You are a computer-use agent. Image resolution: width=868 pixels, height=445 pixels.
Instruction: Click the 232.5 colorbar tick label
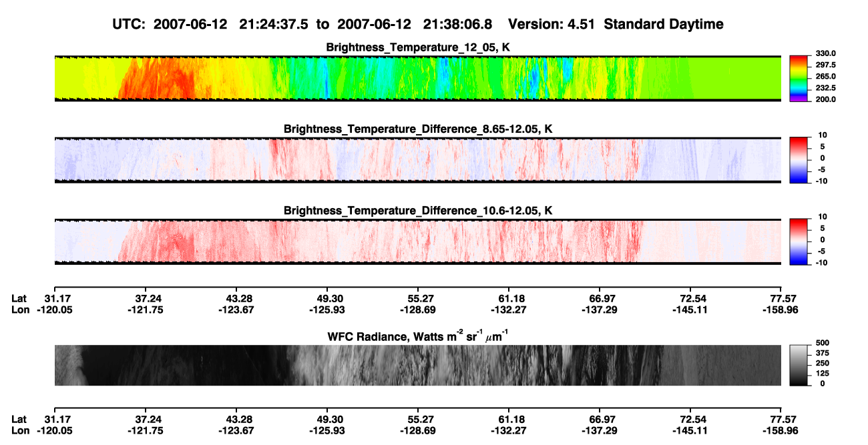[x=827, y=87]
